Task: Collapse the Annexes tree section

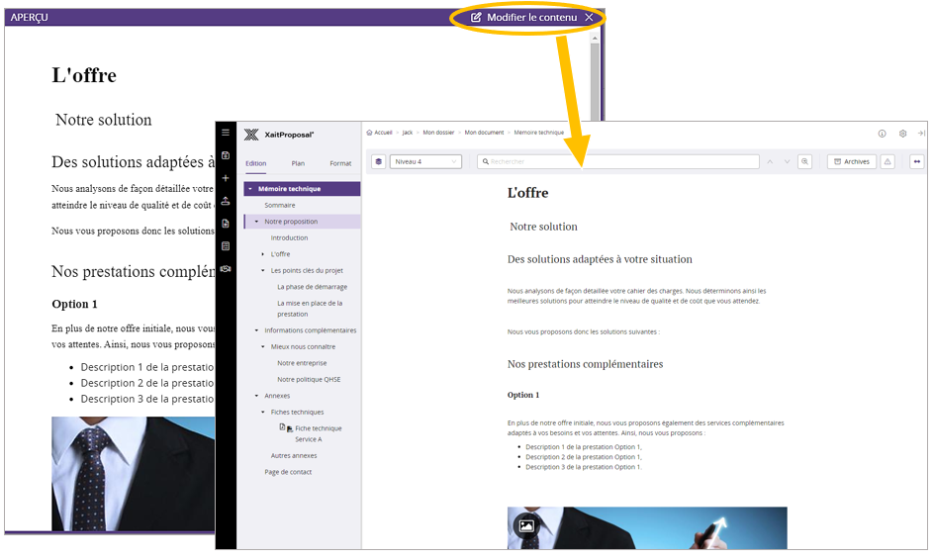Action: (257, 396)
